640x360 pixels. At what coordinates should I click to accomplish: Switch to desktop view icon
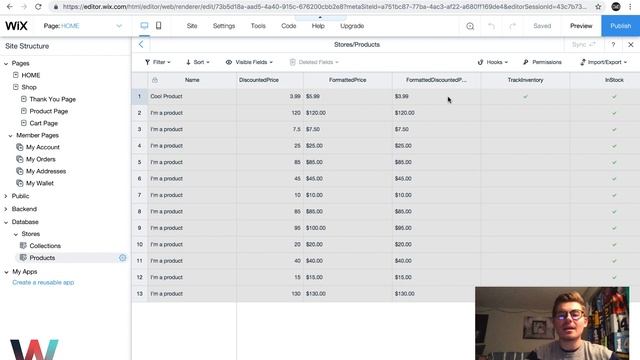[x=144, y=26]
